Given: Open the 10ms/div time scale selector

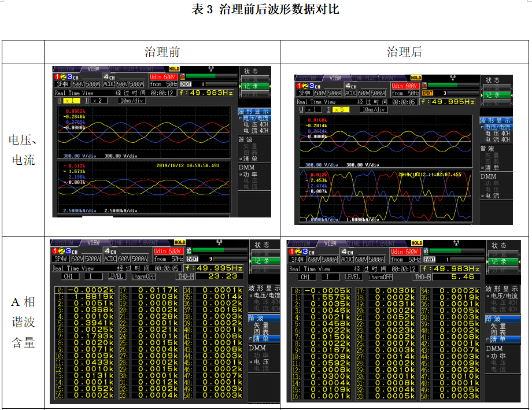Looking at the screenshot, I should (x=132, y=100).
